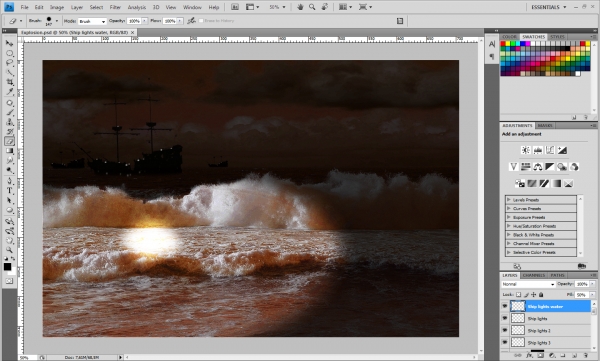
Task: Launch Bridge from application bar
Action: [235, 7]
